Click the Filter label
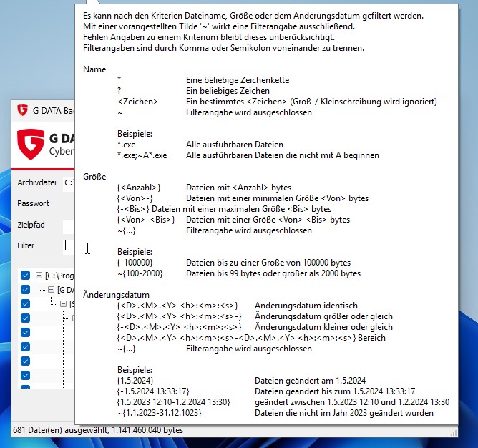 [x=26, y=245]
